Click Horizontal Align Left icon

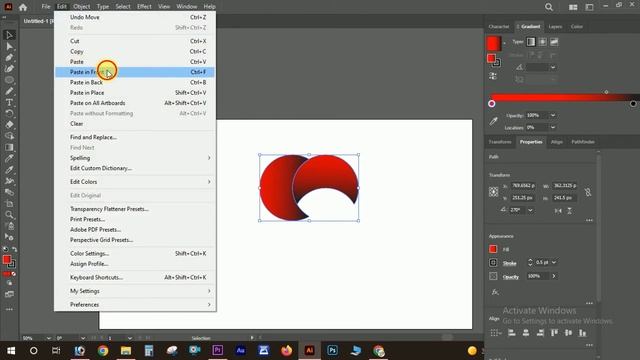click(x=512, y=333)
